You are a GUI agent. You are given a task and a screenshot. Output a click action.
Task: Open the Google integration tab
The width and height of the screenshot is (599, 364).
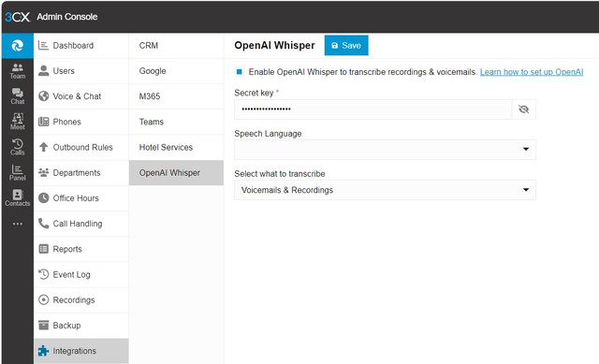click(x=176, y=71)
